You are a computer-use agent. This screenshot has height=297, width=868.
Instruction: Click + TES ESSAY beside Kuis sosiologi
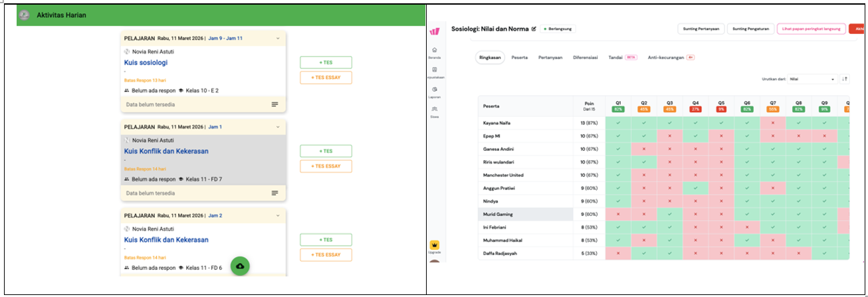(x=326, y=78)
